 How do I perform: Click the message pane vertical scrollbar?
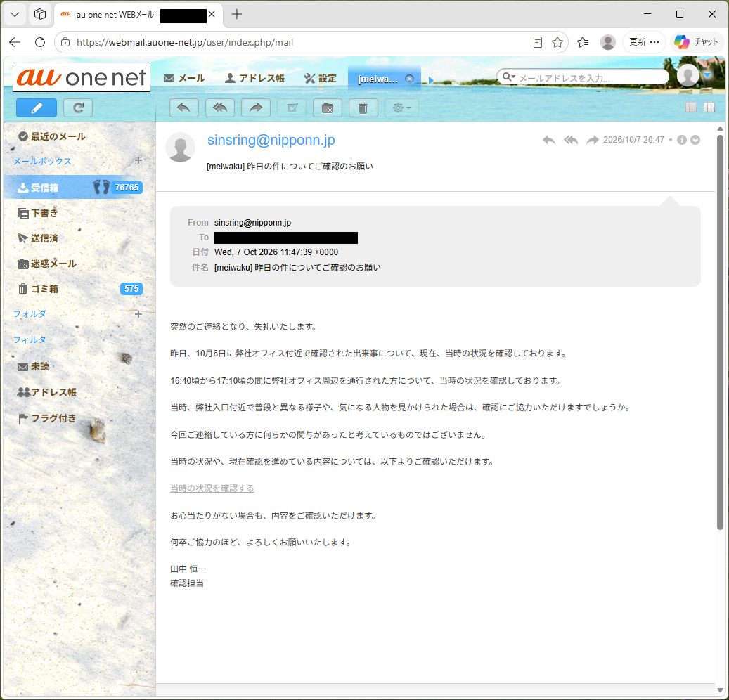click(x=720, y=332)
